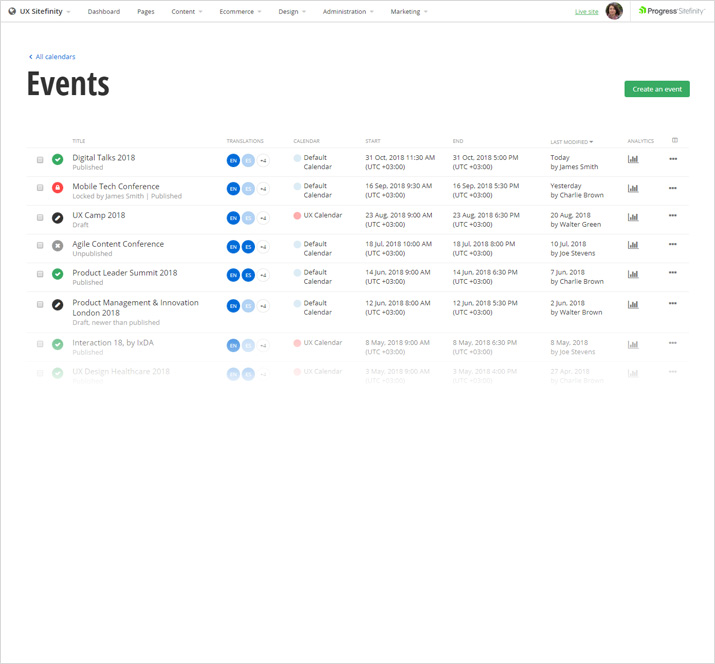Open the Digital Talks 2018 event
This screenshot has width=715, height=664.
pos(104,157)
